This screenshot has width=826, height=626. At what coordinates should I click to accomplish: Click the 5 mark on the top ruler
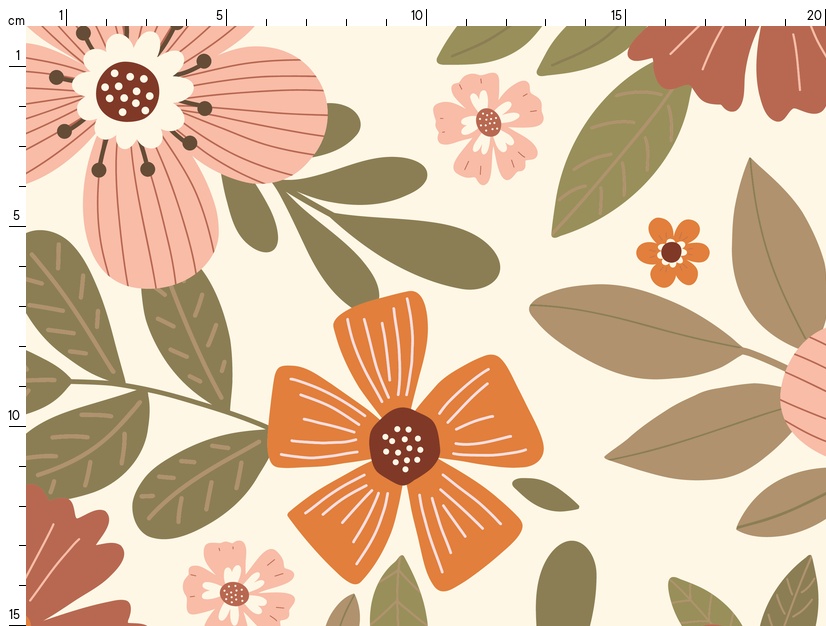coord(220,15)
